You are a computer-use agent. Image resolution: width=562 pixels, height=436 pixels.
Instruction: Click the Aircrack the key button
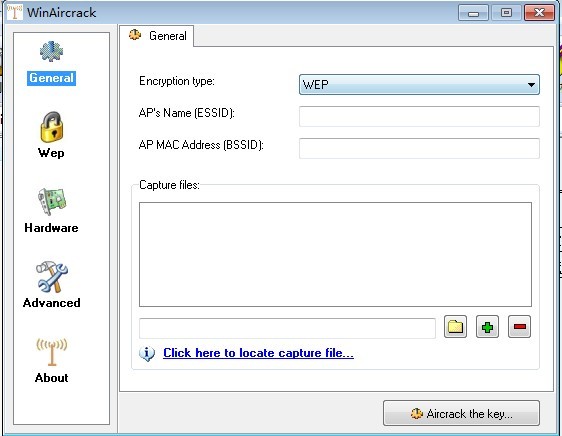pos(461,413)
